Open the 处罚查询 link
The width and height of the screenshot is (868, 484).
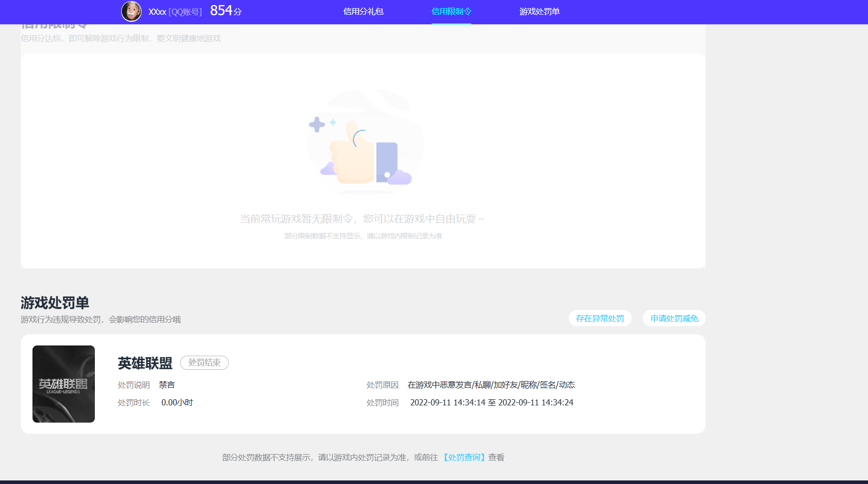click(464, 457)
